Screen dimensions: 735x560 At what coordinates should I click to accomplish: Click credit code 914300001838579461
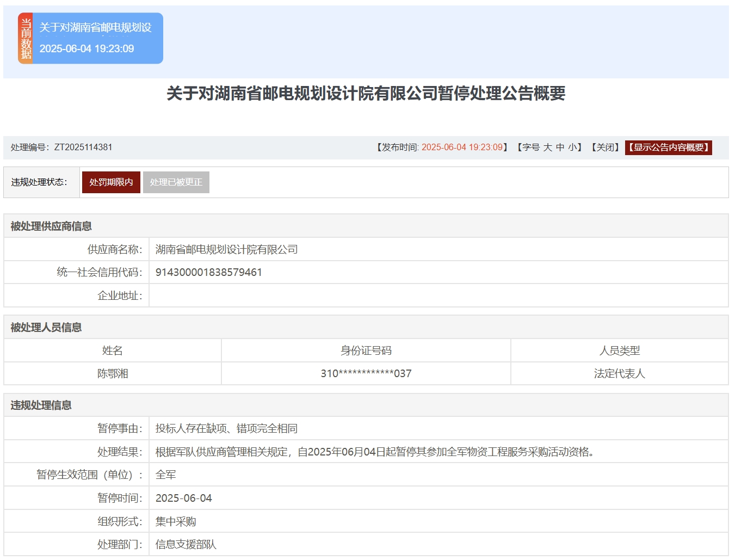209,273
